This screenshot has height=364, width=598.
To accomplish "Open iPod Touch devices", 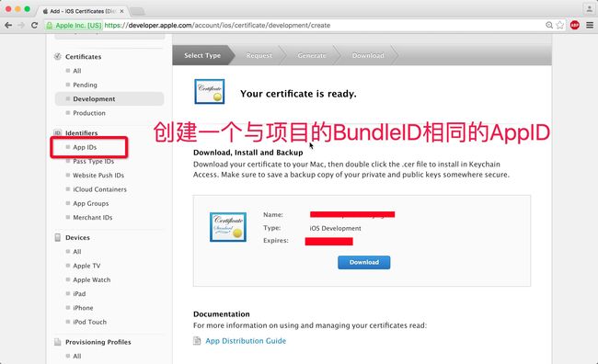I will (x=89, y=322).
